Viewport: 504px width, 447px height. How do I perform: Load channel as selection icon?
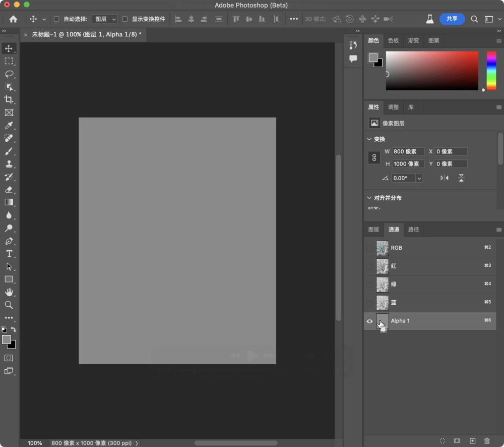[x=443, y=440]
